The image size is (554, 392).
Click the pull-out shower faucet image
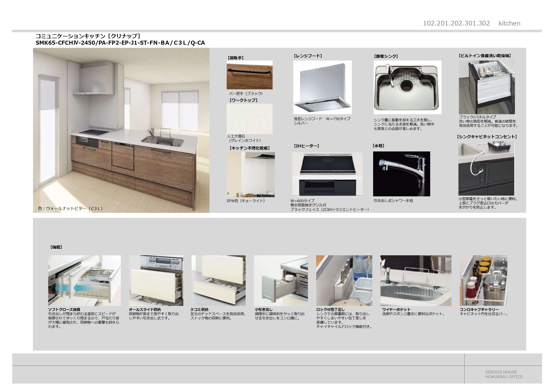[x=401, y=174]
